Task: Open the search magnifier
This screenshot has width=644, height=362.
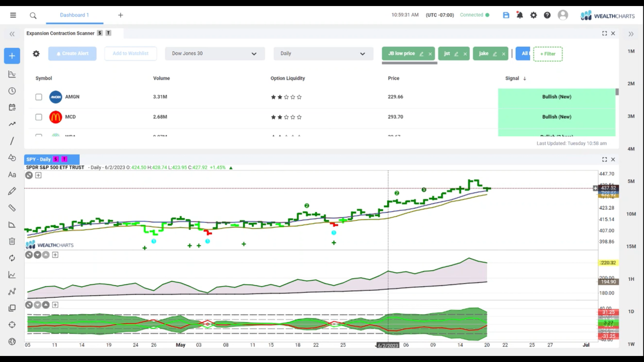Action: (33, 15)
